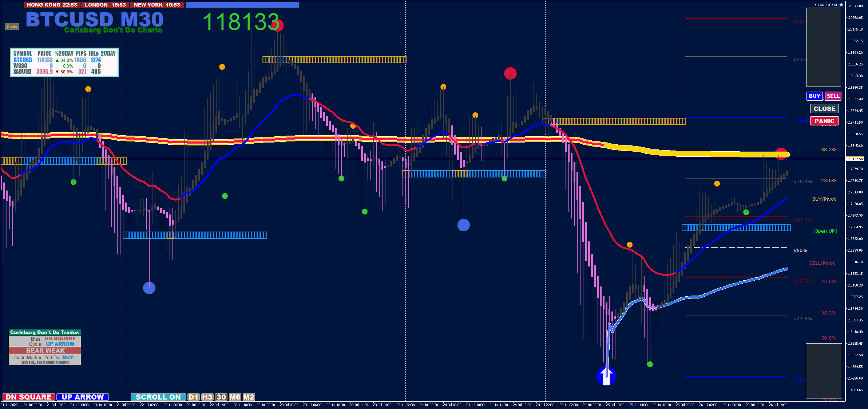
Task: Switch to the D1 timeframe
Action: (194, 397)
